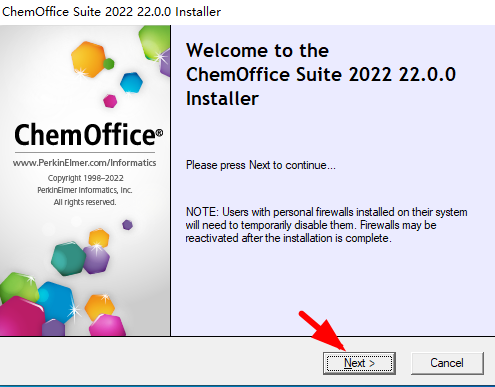Click the Copyright 1998–2022 line
The width and height of the screenshot is (495, 387).
click(85, 178)
